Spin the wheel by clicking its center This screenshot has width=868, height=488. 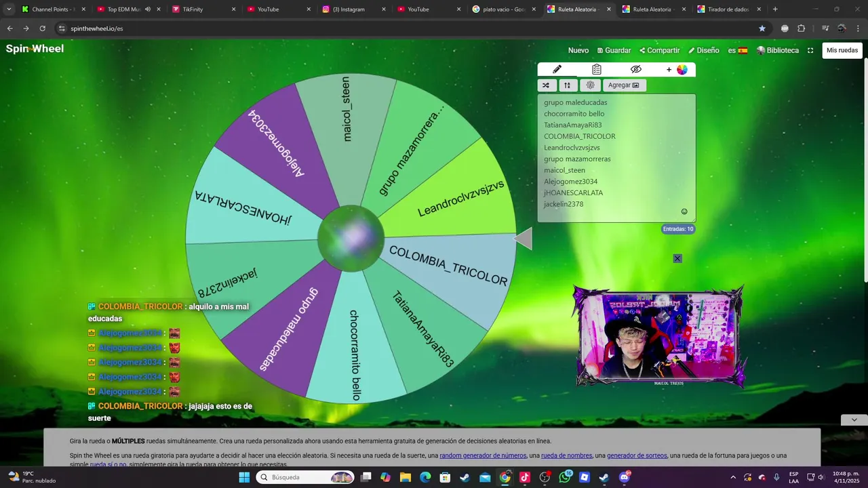point(351,239)
